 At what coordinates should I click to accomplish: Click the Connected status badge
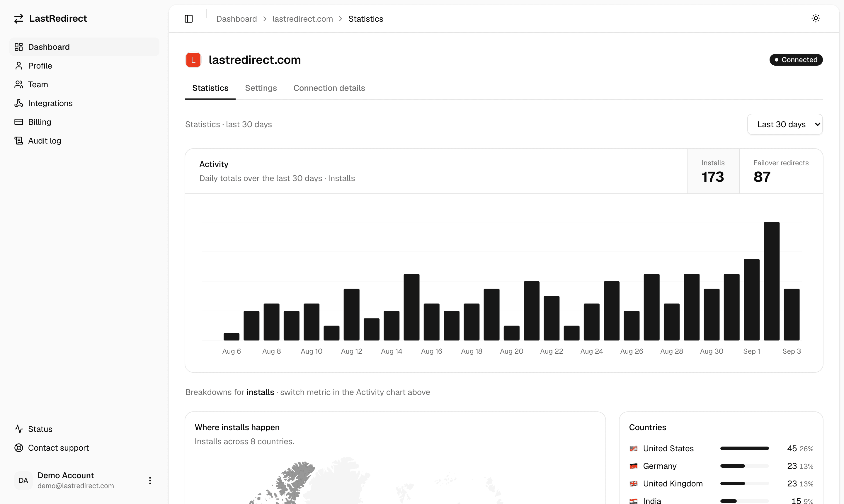[796, 60]
